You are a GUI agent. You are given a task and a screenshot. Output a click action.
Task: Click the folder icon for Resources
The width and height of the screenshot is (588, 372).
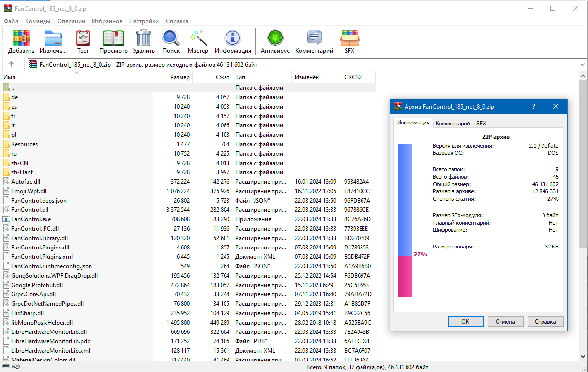6,144
